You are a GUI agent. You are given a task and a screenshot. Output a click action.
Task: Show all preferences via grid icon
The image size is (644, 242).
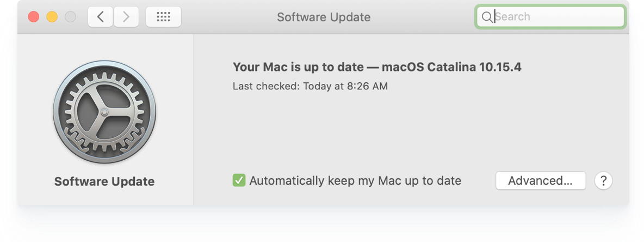(163, 17)
